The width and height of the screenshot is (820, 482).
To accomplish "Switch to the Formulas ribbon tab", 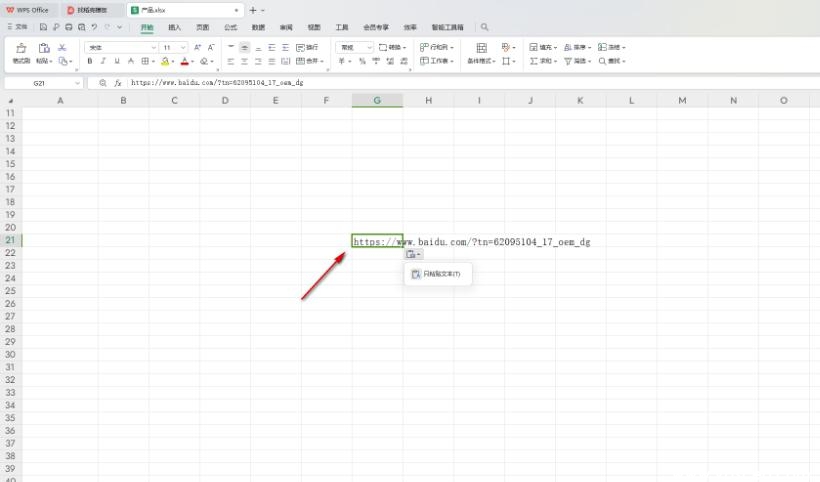I will pos(230,27).
